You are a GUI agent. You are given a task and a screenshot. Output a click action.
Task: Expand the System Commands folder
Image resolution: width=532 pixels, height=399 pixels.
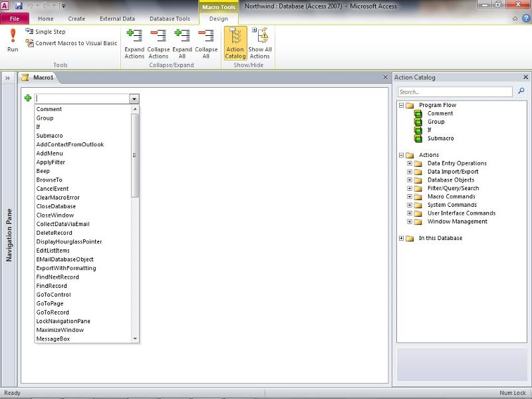tap(410, 205)
